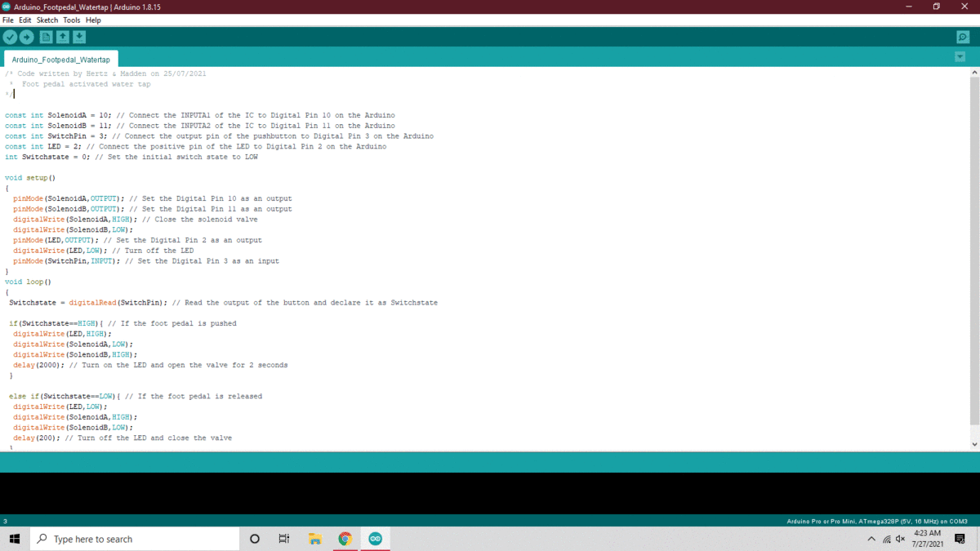Select the Arduino_Footpedal_Watertap tab
Viewport: 980px width, 551px height.
(61, 60)
